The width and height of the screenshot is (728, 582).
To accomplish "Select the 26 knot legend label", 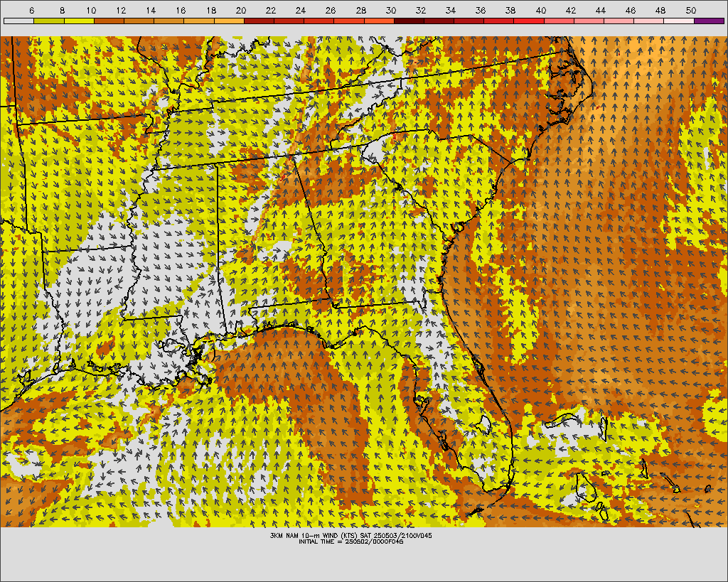I will pos(331,11).
